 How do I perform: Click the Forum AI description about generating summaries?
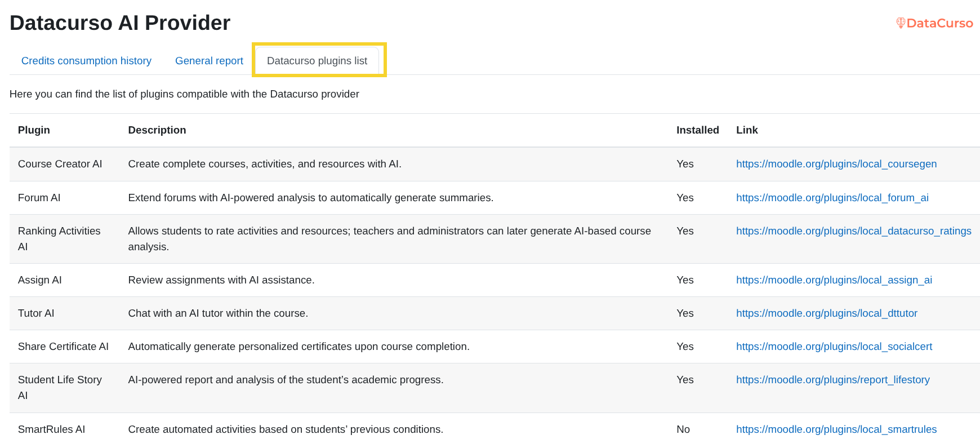click(311, 198)
